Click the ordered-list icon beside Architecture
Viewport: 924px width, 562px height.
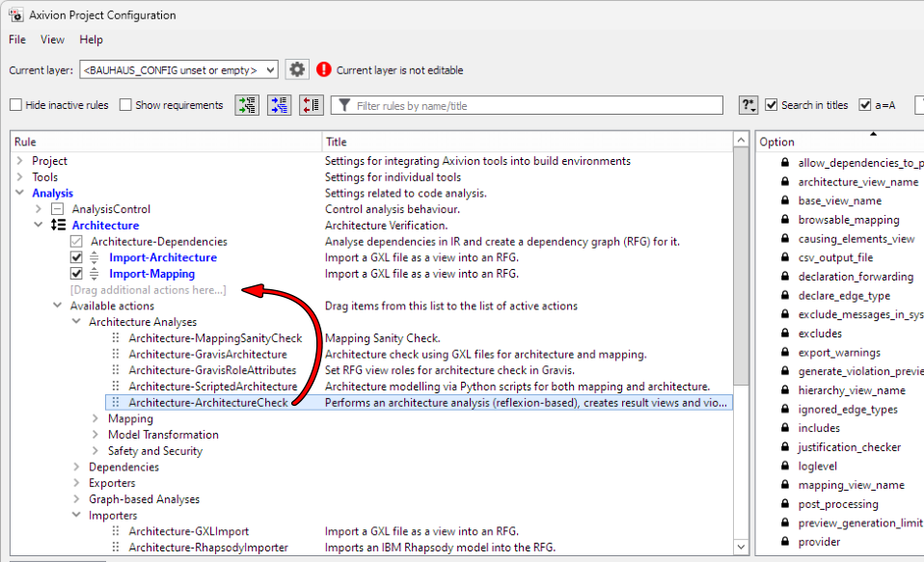pos(58,225)
